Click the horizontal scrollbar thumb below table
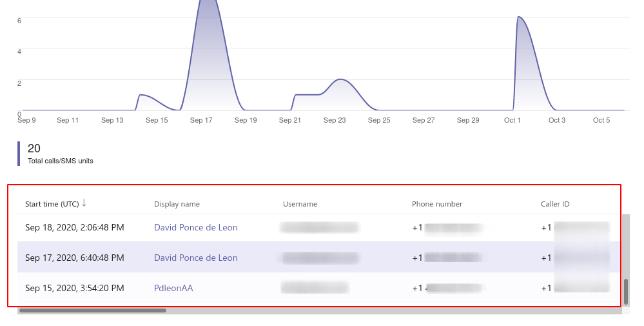The width and height of the screenshot is (644, 326). (92, 311)
